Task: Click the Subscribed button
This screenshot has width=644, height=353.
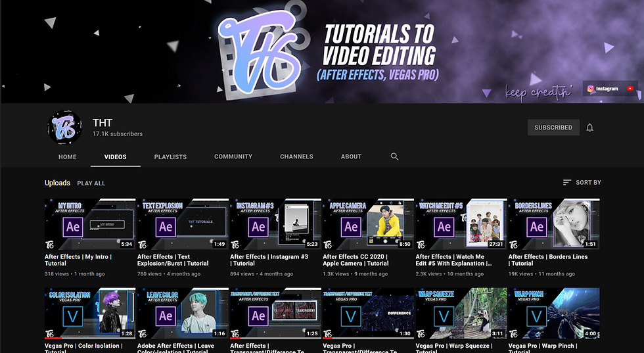Action: 553,128
